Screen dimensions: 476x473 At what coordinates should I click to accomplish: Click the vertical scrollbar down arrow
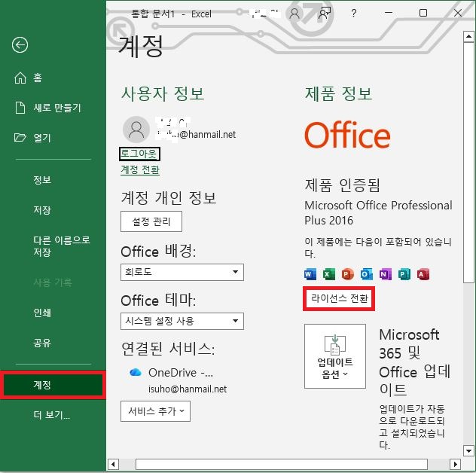coord(468,451)
